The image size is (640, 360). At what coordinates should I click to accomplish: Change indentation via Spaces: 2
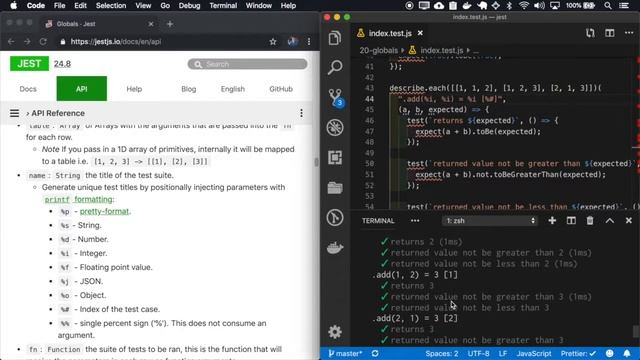click(442, 353)
